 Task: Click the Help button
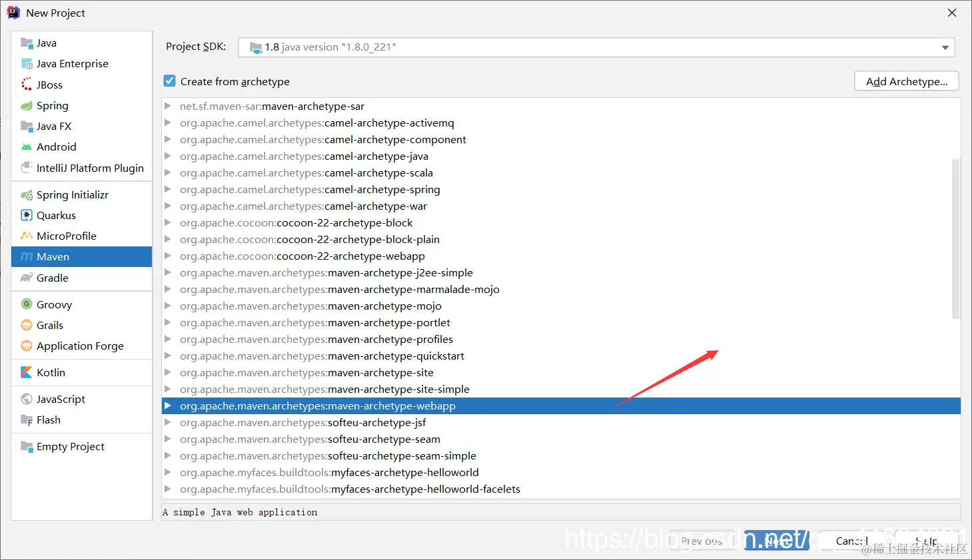(x=927, y=541)
